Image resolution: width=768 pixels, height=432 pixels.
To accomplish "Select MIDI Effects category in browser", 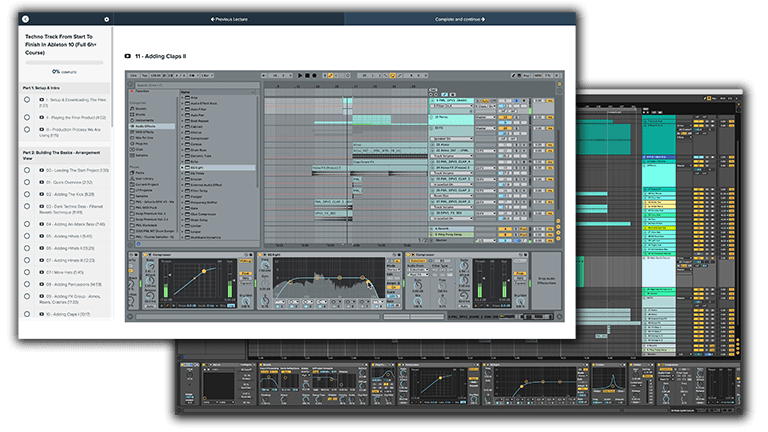I will tap(144, 132).
